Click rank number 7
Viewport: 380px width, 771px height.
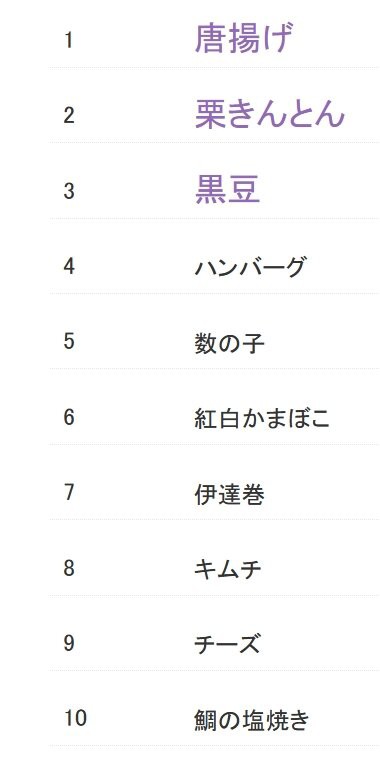[69, 492]
